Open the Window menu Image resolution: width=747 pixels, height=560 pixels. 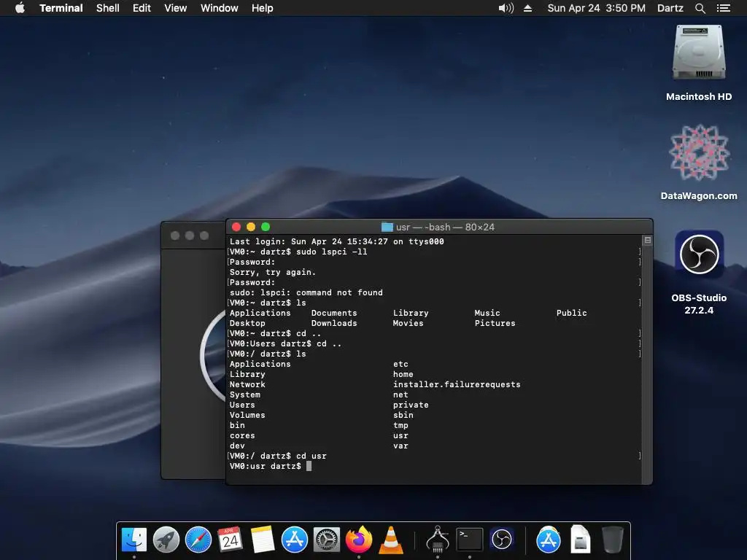point(219,8)
